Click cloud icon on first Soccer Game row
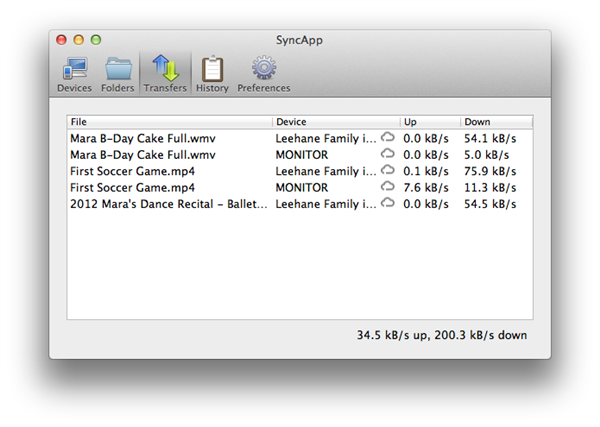Screen dimensions: 600x427 point(388,171)
